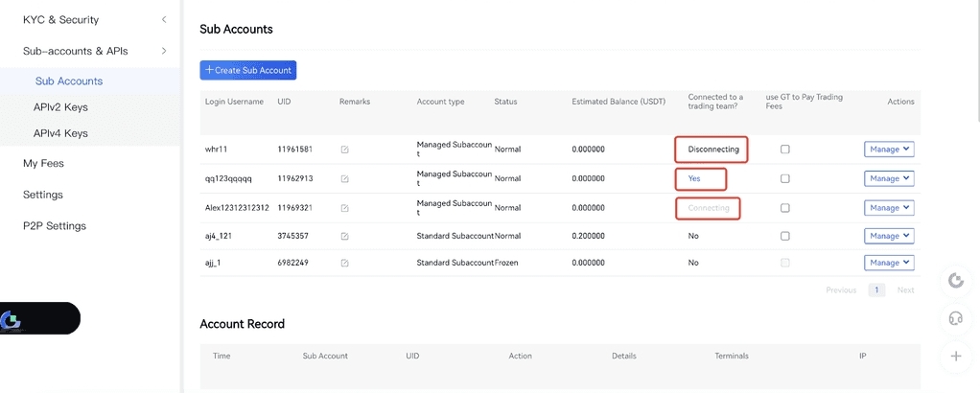Open Manage dropdown for whr11
The height and width of the screenshot is (393, 980).
[889, 150]
